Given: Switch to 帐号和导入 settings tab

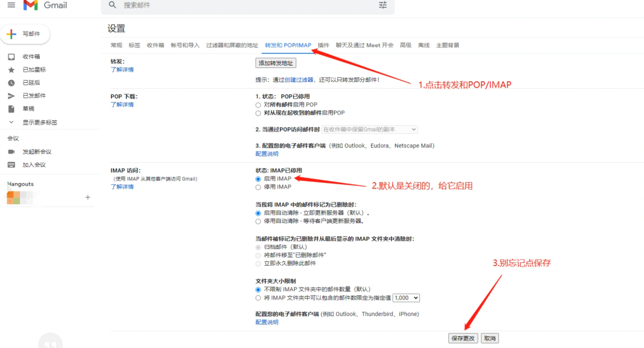Looking at the screenshot, I should [185, 45].
